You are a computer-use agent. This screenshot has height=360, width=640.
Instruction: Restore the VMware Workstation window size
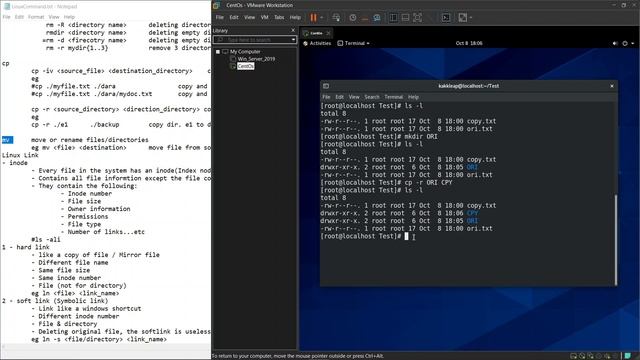623,5
